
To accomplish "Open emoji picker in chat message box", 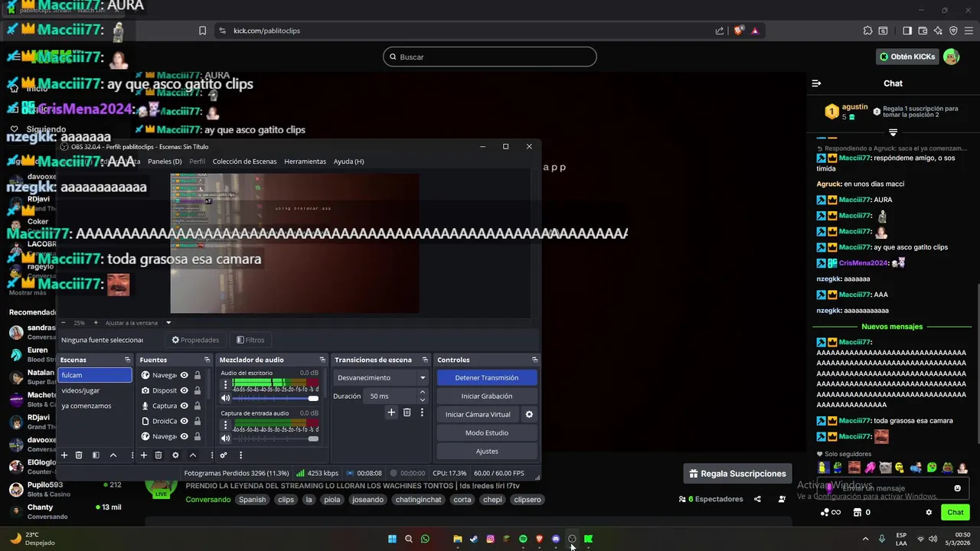I will click(x=957, y=488).
